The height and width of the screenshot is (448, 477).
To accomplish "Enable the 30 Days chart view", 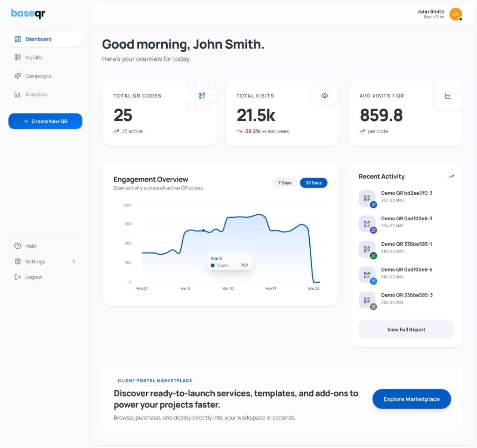I will click(x=313, y=183).
